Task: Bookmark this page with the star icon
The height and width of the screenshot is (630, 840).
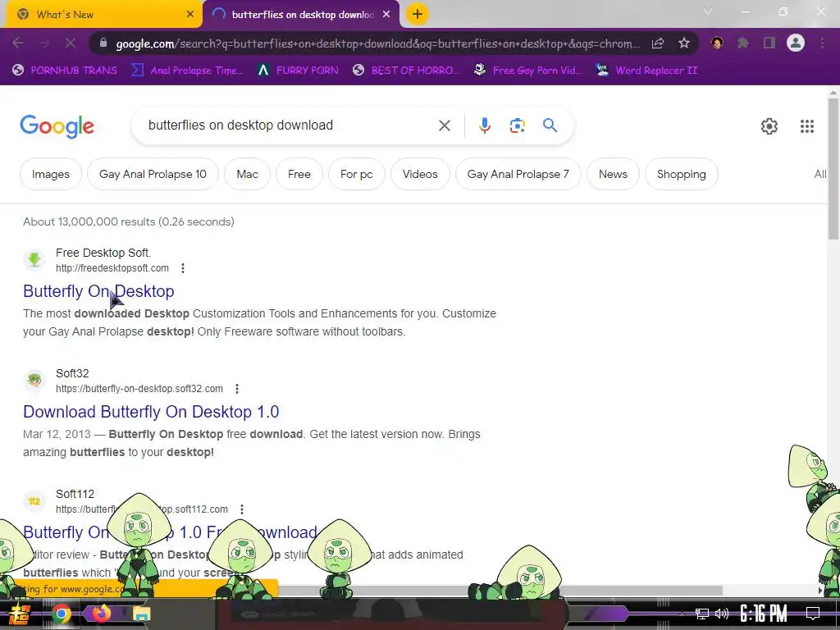Action: coord(684,43)
